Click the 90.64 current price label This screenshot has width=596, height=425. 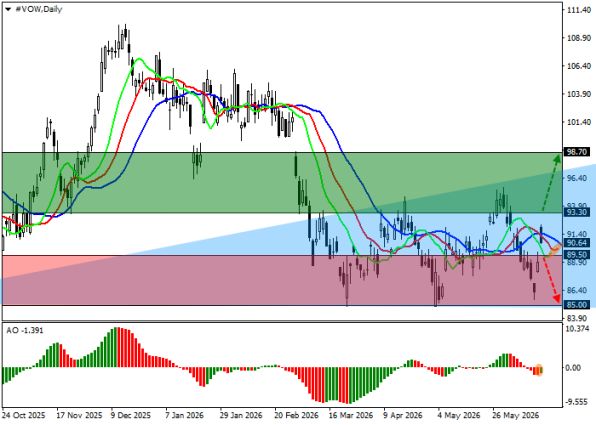(x=577, y=243)
